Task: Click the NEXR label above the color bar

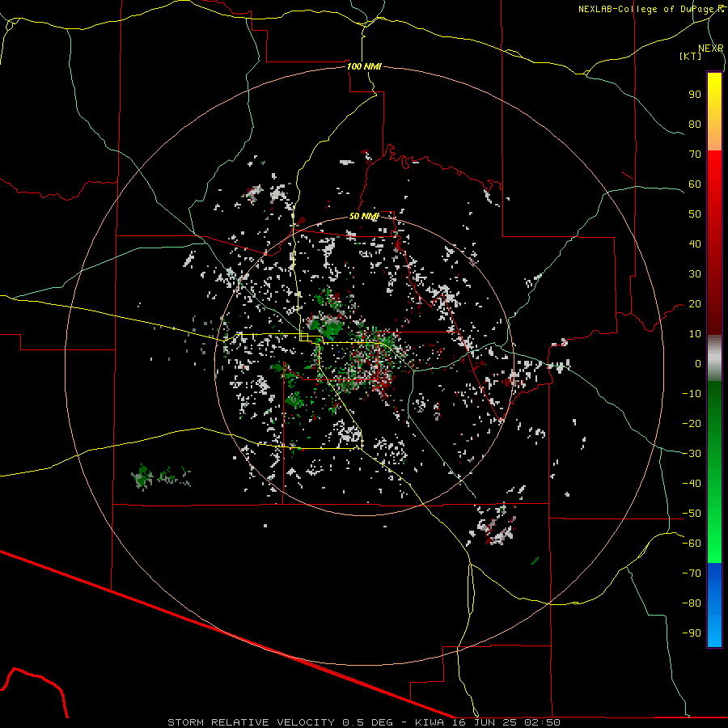Action: pyautogui.click(x=711, y=49)
